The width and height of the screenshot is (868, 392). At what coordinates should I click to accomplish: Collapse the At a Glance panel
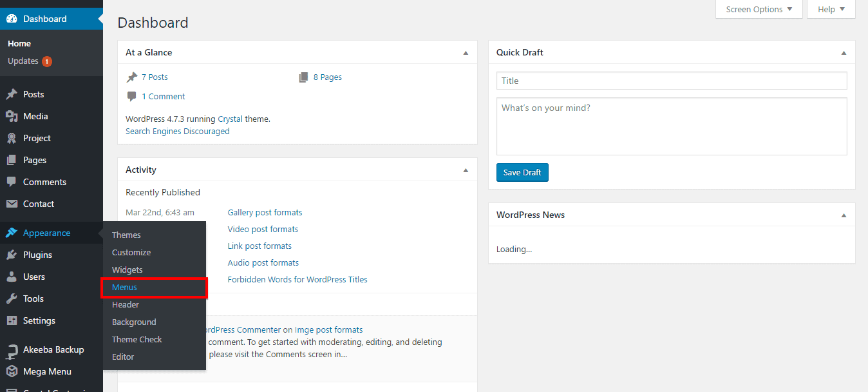point(466,53)
